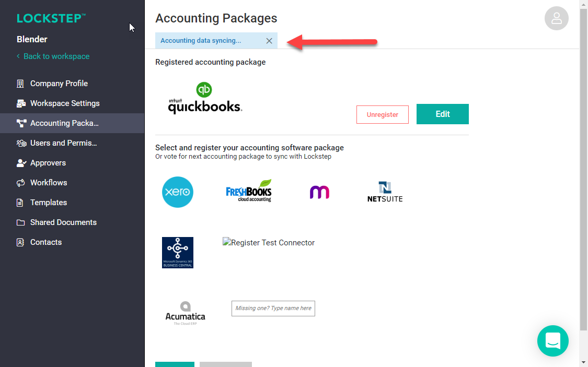This screenshot has height=367, width=588.
Task: Open the chat support bubble
Action: click(552, 341)
